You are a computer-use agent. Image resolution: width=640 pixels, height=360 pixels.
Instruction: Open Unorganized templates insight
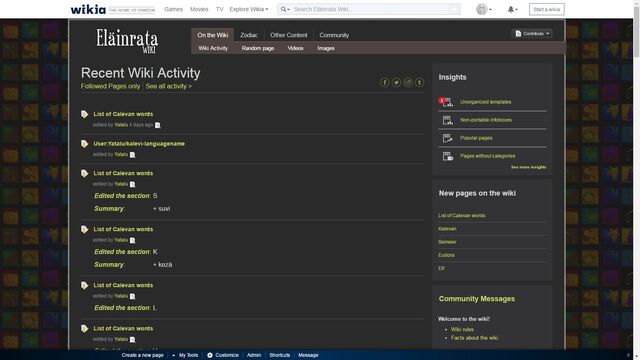pyautogui.click(x=485, y=102)
